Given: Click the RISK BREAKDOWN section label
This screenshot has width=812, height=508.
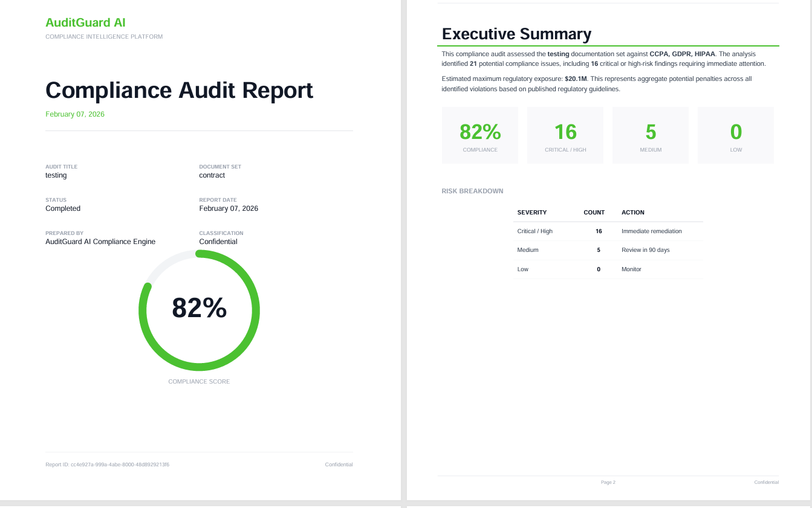Looking at the screenshot, I should [472, 191].
